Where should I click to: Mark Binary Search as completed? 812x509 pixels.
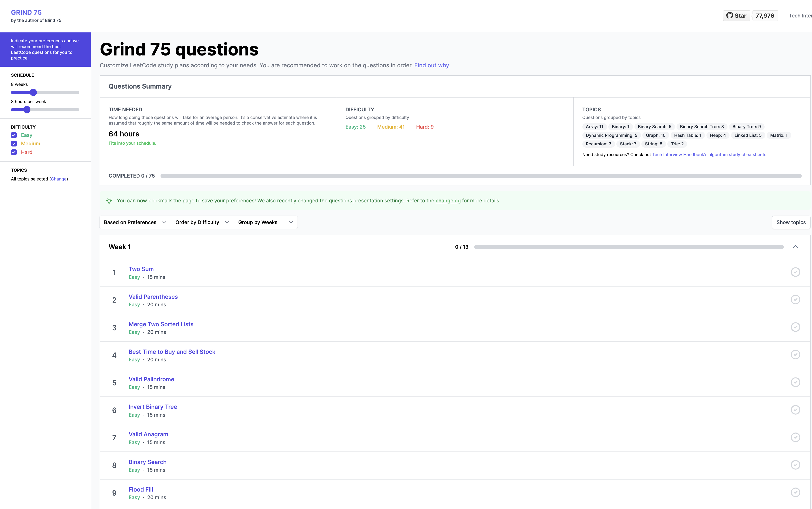click(x=795, y=465)
